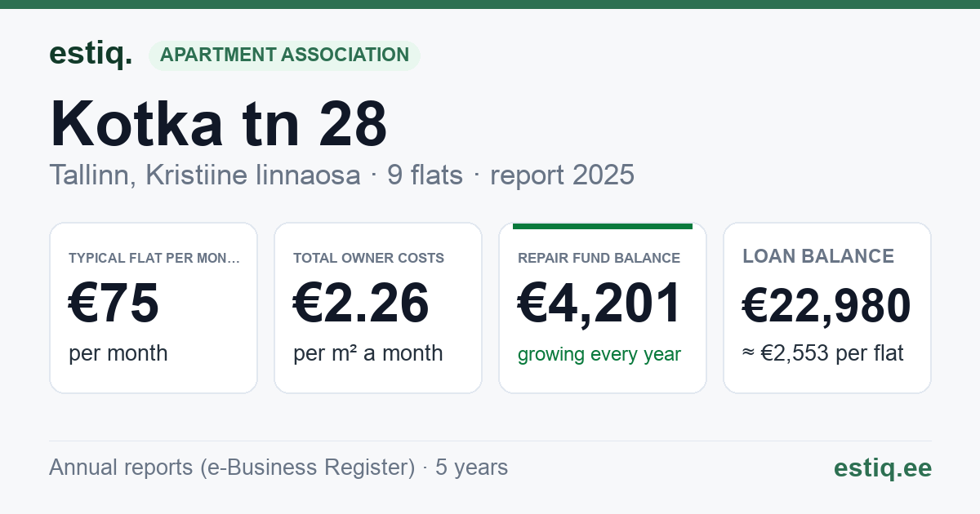980x514 pixels.
Task: Click 'growing every year' text
Action: pos(599,354)
